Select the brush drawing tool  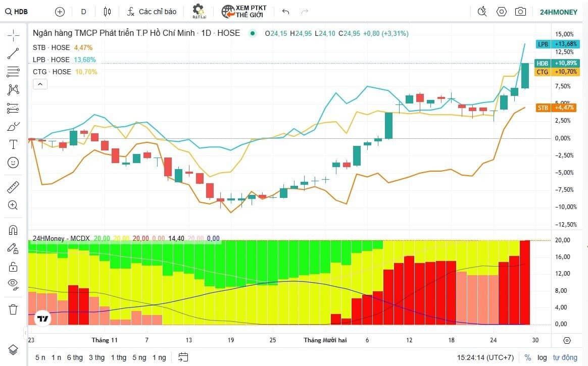pos(13,127)
